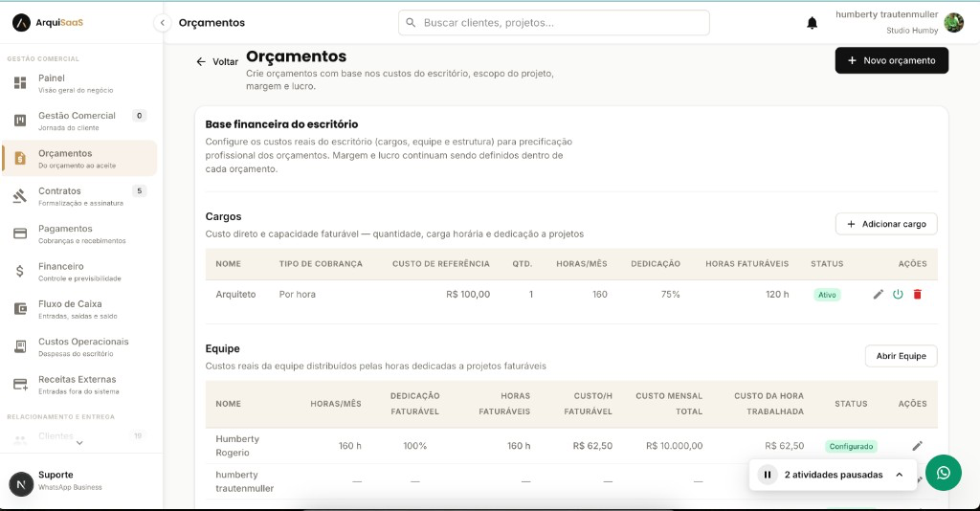Click Abrir Equipe button
The height and width of the screenshot is (511, 980).
point(901,356)
